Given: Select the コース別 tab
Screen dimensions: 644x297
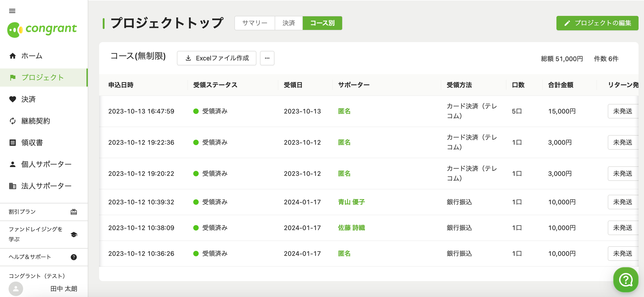Looking at the screenshot, I should coord(322,23).
